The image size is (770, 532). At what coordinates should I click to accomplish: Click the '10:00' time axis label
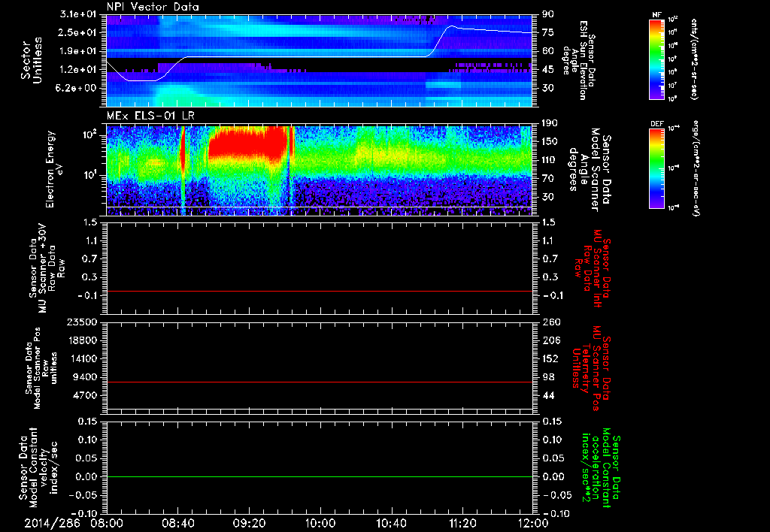click(x=320, y=524)
